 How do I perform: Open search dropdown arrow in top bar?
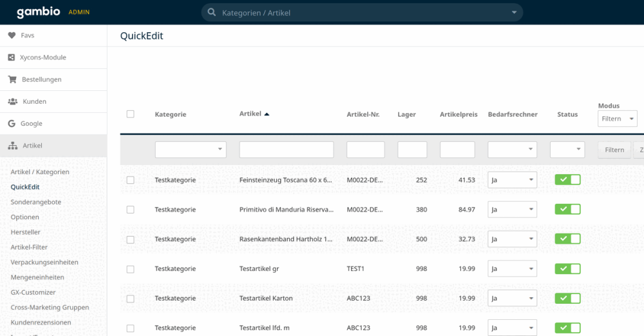coord(514,12)
